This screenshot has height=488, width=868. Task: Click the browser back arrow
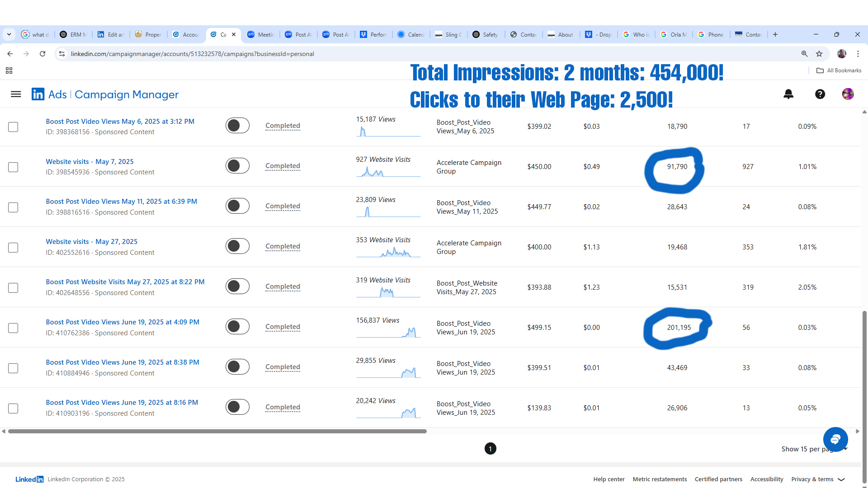point(10,54)
